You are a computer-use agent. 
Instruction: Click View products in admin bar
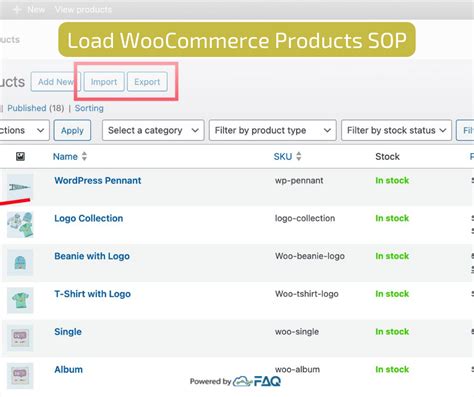[83, 10]
